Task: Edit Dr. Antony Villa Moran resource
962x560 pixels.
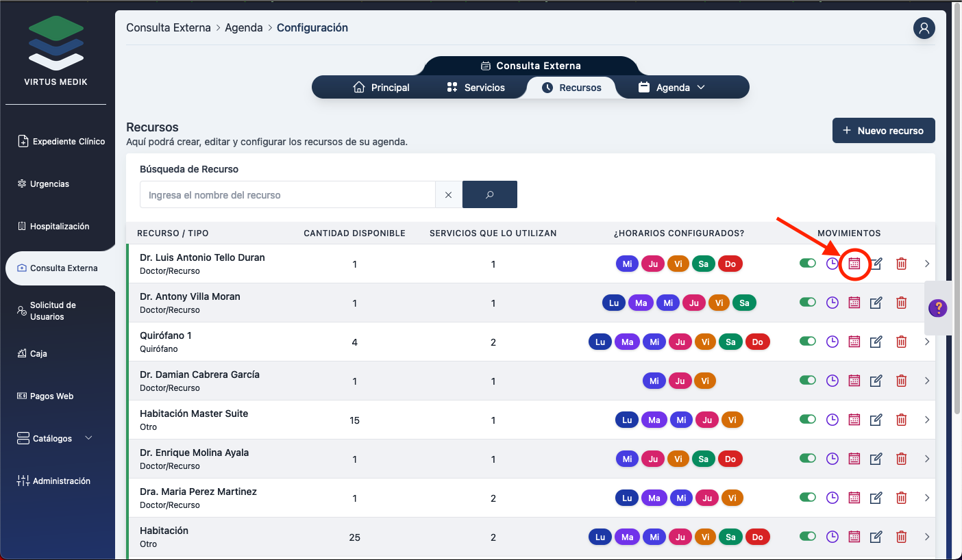Action: (876, 303)
